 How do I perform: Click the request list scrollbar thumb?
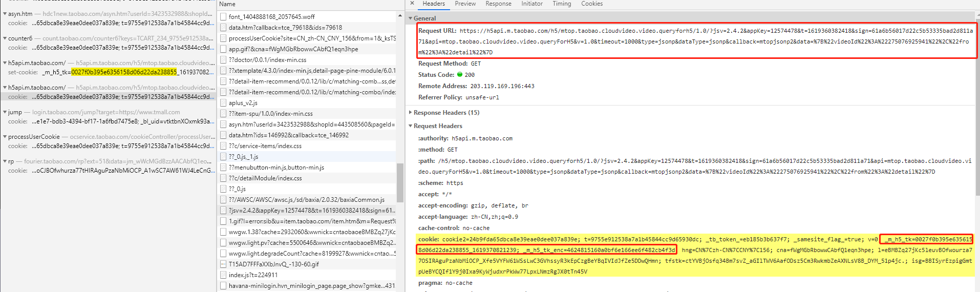(x=400, y=182)
